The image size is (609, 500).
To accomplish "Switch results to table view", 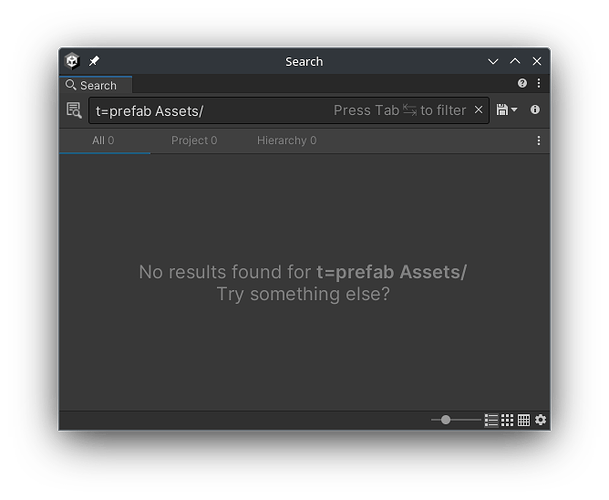I will point(523,420).
